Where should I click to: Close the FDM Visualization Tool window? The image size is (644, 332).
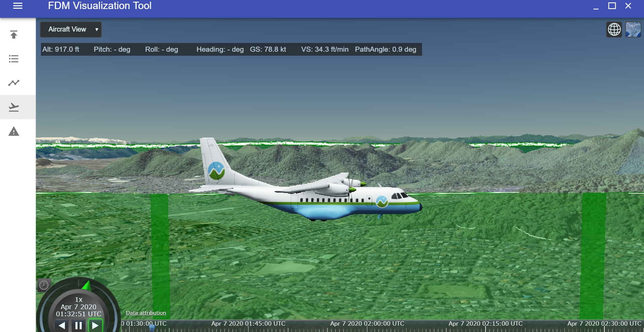point(628,6)
